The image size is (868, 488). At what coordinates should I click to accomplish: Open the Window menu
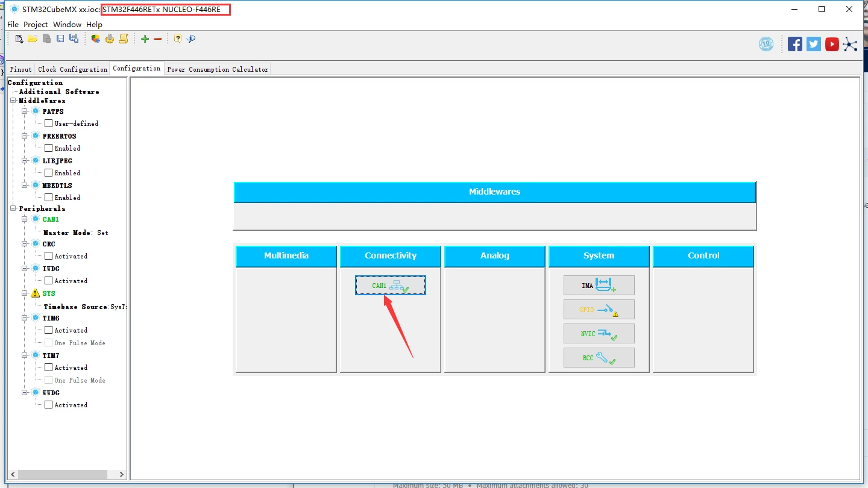tap(67, 25)
